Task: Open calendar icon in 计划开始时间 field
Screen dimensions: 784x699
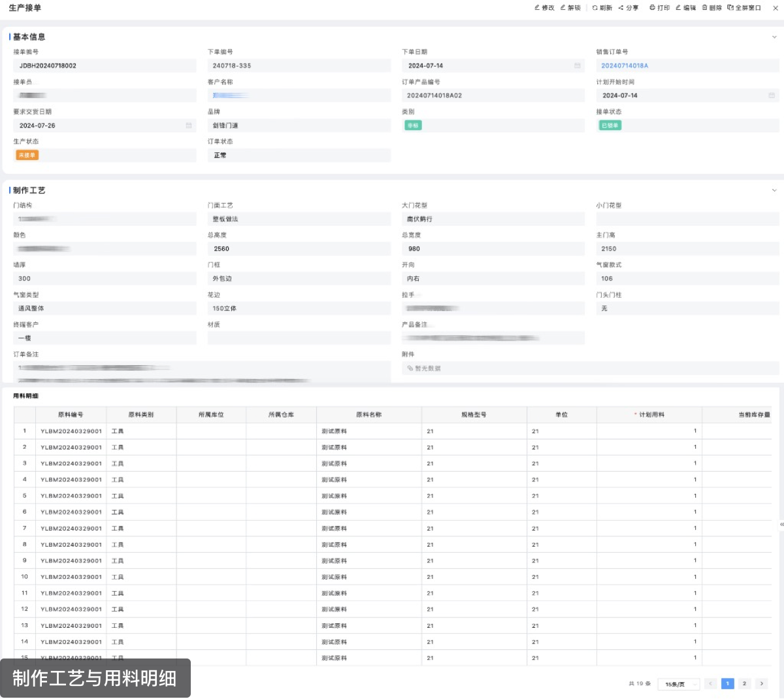Action: [771, 95]
